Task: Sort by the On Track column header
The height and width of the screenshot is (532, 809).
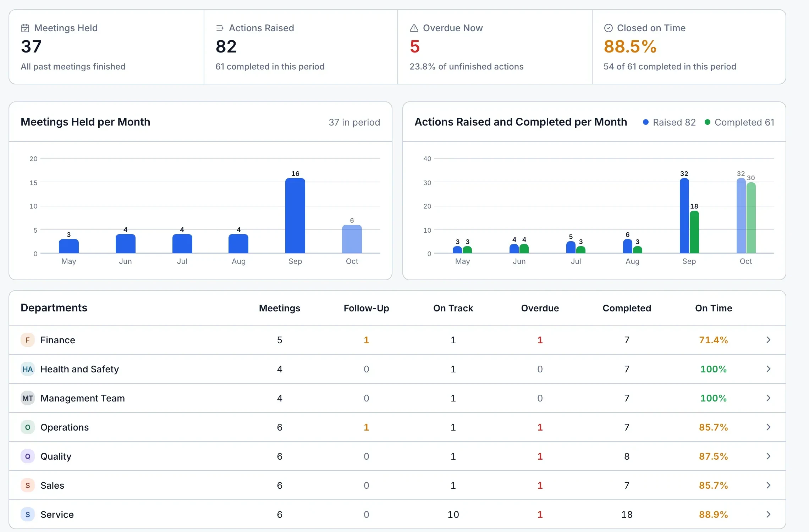Action: (453, 308)
